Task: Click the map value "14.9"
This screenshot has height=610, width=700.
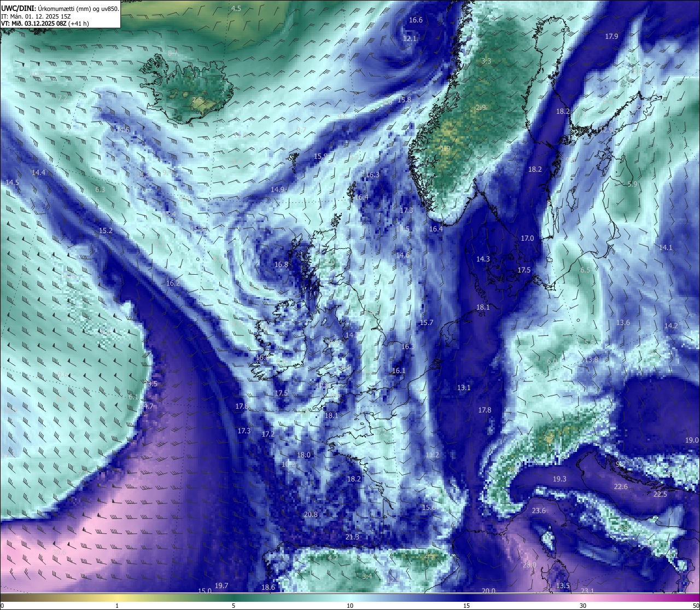Action: 278,190
